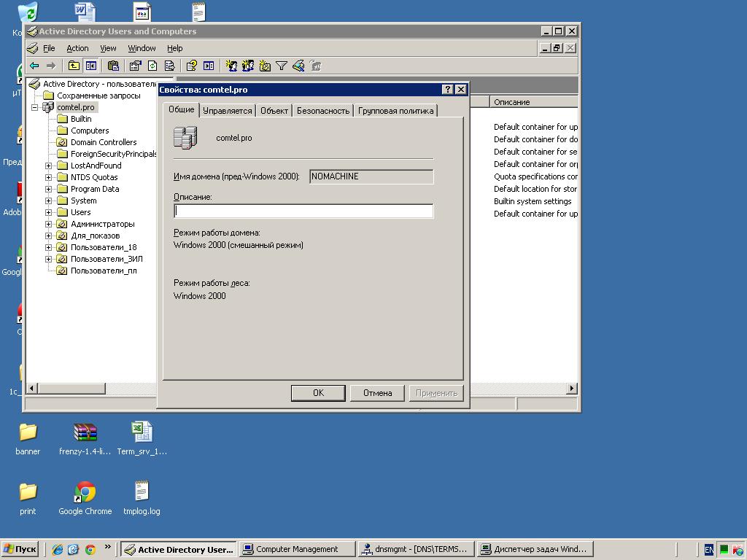Image resolution: width=747 pixels, height=560 pixels.
Task: Click the Paste toolbar icon
Action: 113,66
